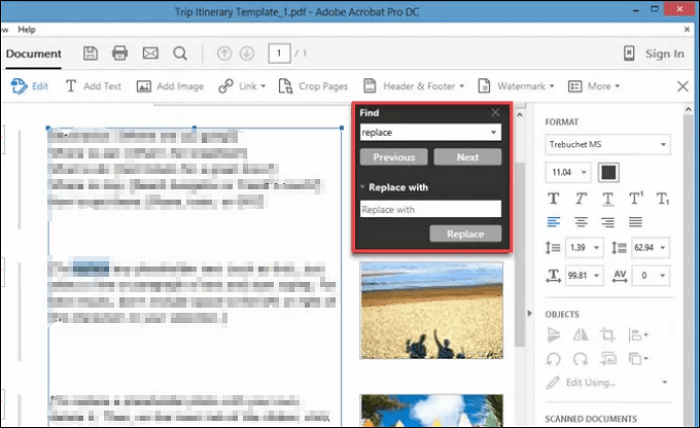700x428 pixels.
Task: Close the Edit PDF toolbar
Action: (683, 86)
